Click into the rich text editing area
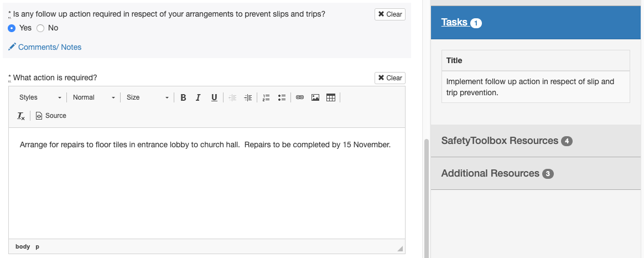This screenshot has height=258, width=644. [x=206, y=183]
